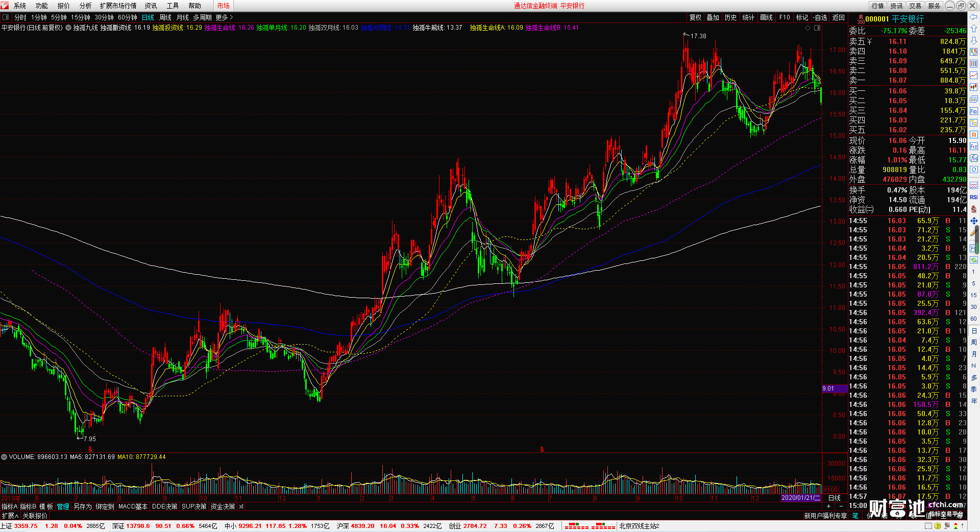Click the down arrow icon in right sidebar
This screenshot has height=532, width=980.
[974, 40]
